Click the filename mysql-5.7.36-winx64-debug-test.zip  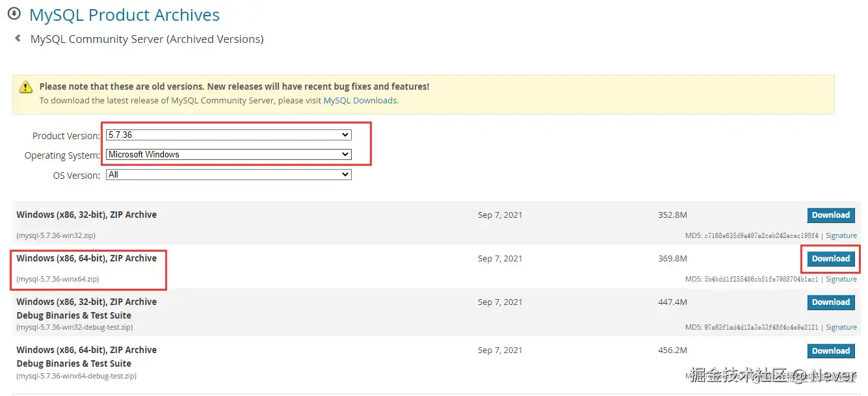point(77,376)
